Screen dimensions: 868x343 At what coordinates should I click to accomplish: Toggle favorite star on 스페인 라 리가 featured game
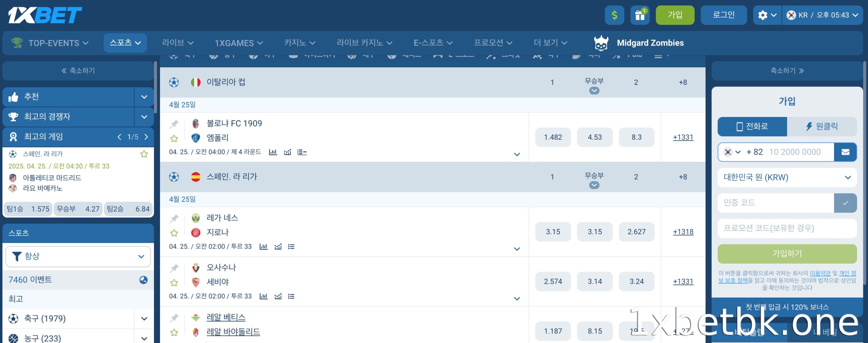(x=144, y=154)
